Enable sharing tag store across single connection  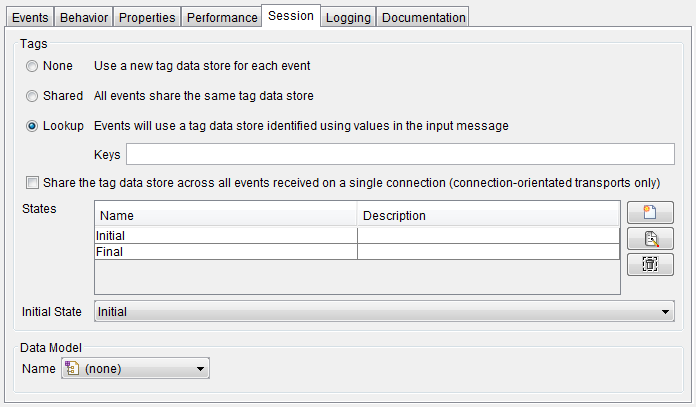pos(33,182)
